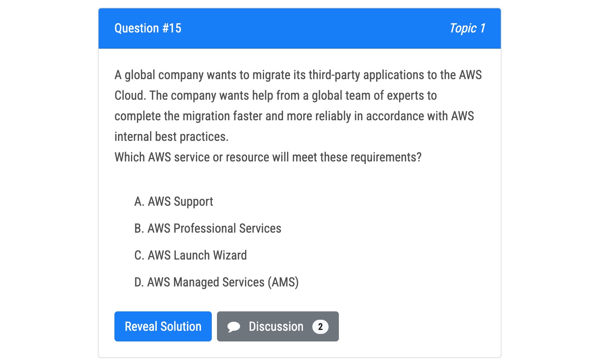The image size is (597, 364).
Task: Select answer B. AWS Professional Services
Action: point(207,228)
